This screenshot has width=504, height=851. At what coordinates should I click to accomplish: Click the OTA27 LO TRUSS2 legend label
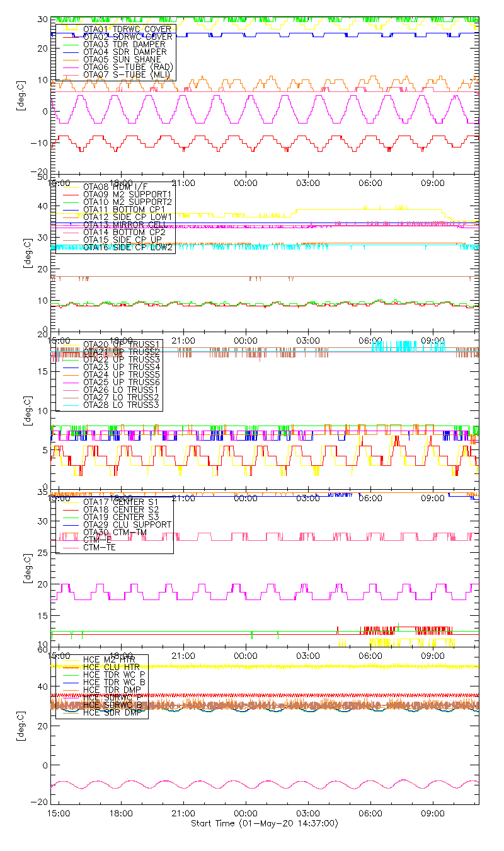coord(121,398)
